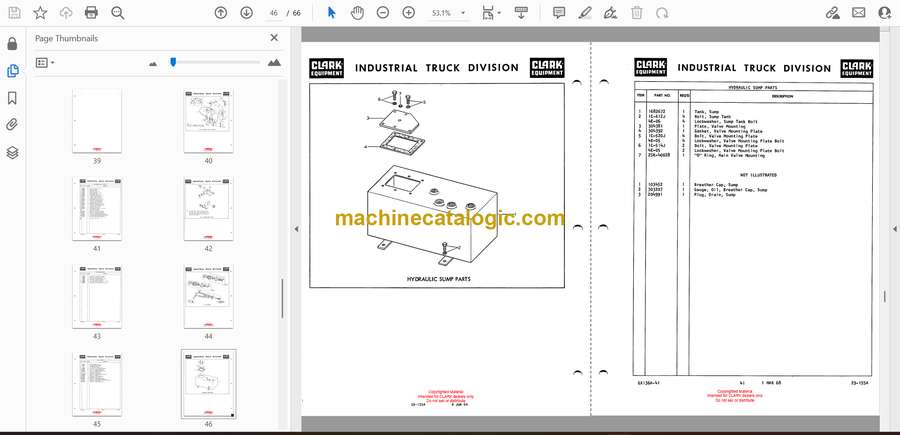Expand the right tools pane arrow
Viewport: 900px width, 435px height.
pos(894,229)
